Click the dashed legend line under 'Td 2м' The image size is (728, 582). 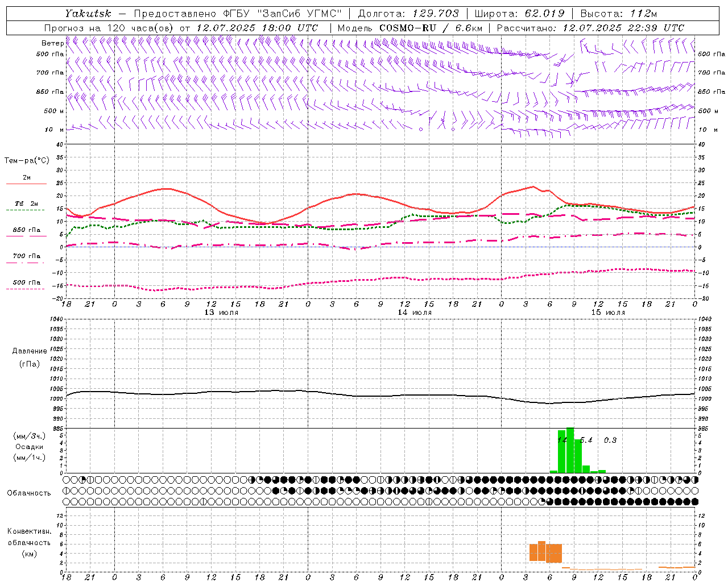click(26, 210)
